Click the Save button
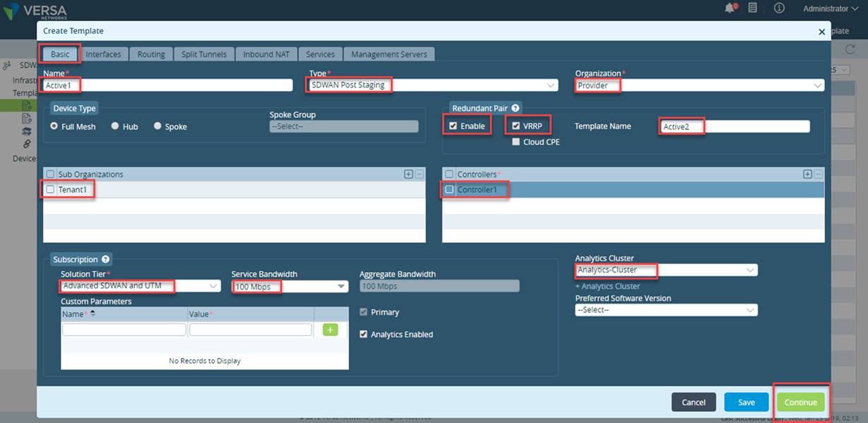 747,402
